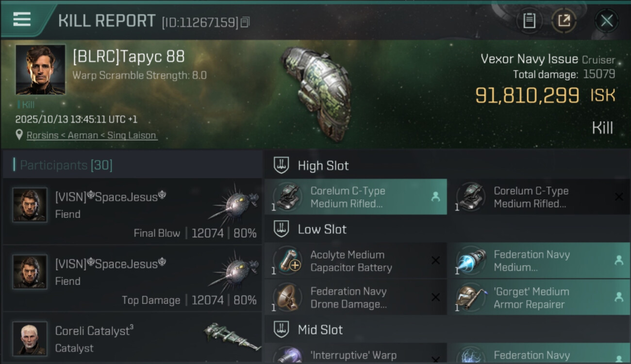Collapse the Low Slot section
The height and width of the screenshot is (364, 631).
point(282,229)
